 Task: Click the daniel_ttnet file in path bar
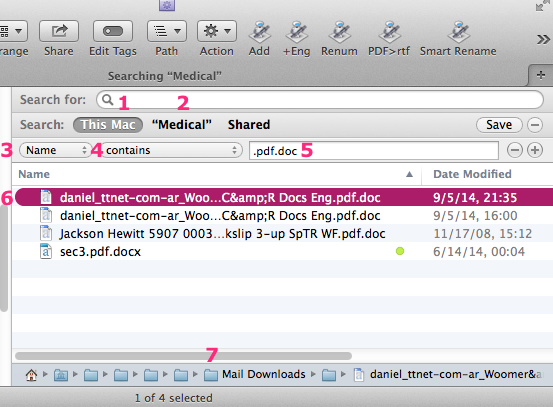(448, 375)
